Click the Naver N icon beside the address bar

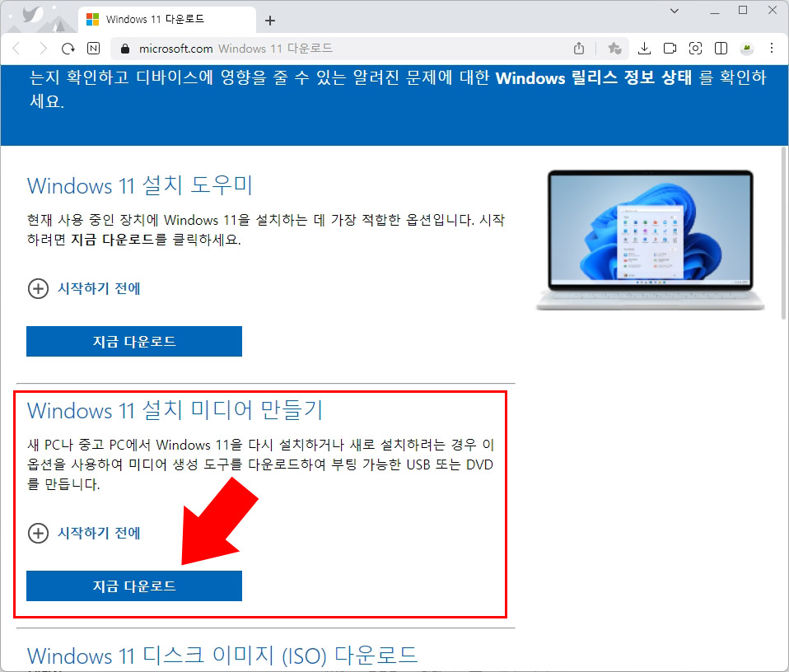(x=93, y=49)
